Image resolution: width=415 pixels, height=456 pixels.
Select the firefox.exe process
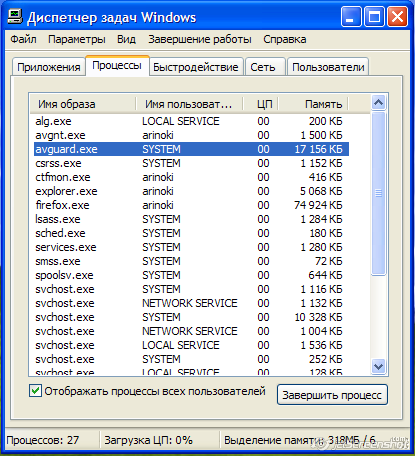(x=192, y=205)
